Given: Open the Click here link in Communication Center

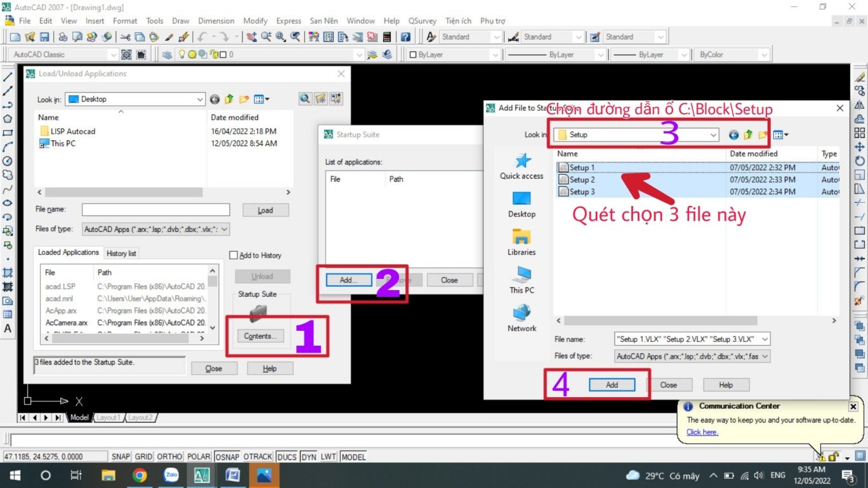Looking at the screenshot, I should pyautogui.click(x=702, y=432).
